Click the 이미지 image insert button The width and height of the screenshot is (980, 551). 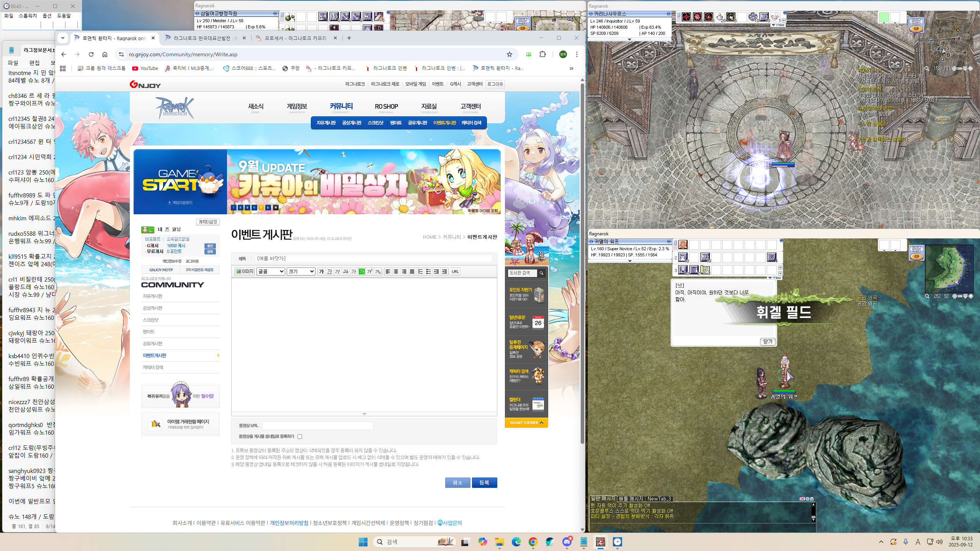[x=245, y=271]
